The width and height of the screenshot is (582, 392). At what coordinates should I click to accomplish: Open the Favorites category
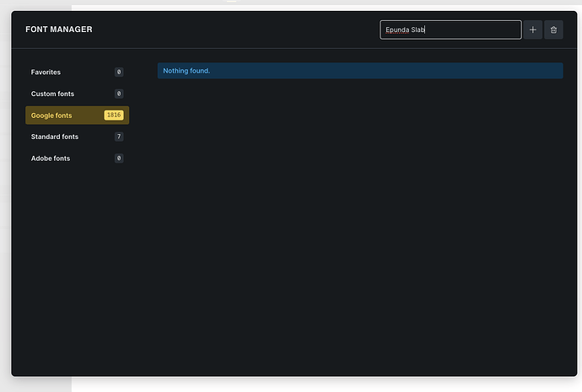tap(78, 72)
